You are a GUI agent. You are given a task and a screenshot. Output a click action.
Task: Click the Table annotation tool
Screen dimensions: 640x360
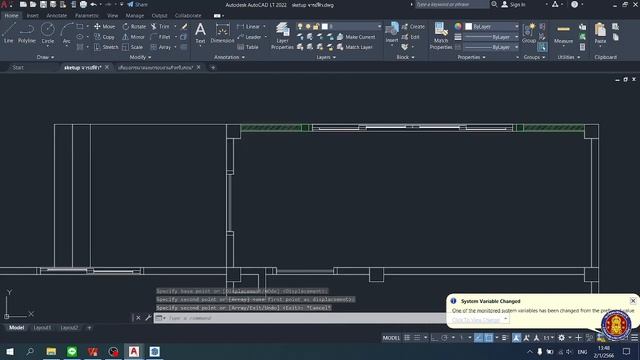[x=248, y=47]
